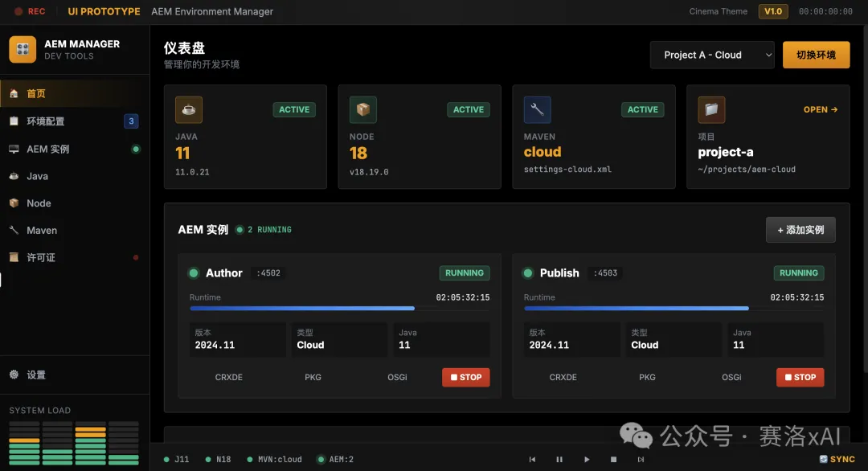Open the V1.0 version badge
Image resolution: width=868 pixels, height=471 pixels.
click(x=773, y=11)
